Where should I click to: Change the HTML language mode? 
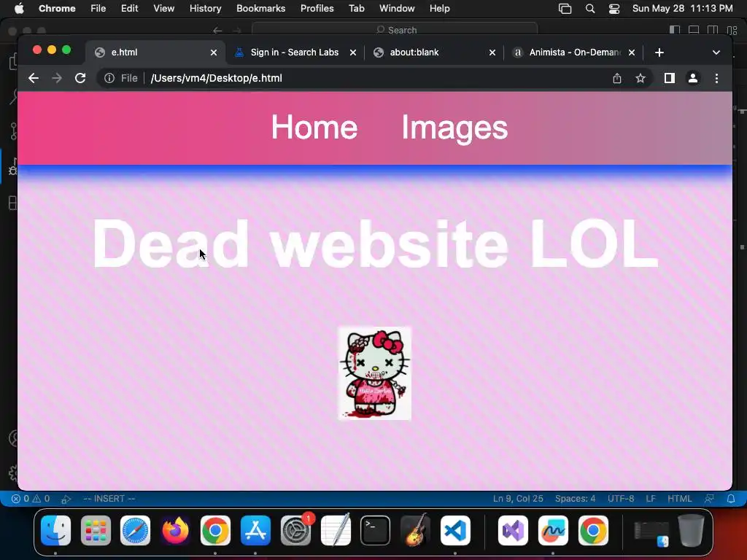679,499
